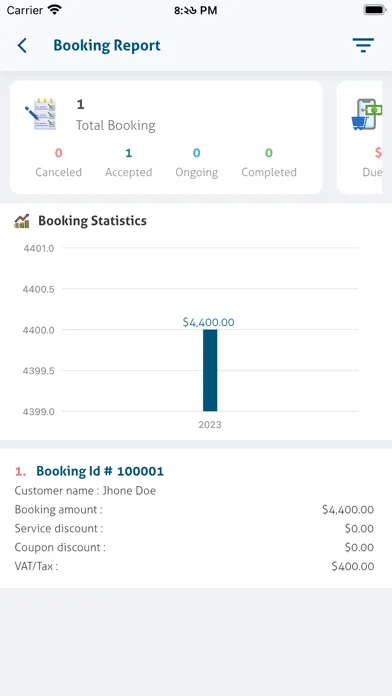This screenshot has width=392, height=696.
Task: Open Booking Id # 100001
Action: tap(100, 471)
